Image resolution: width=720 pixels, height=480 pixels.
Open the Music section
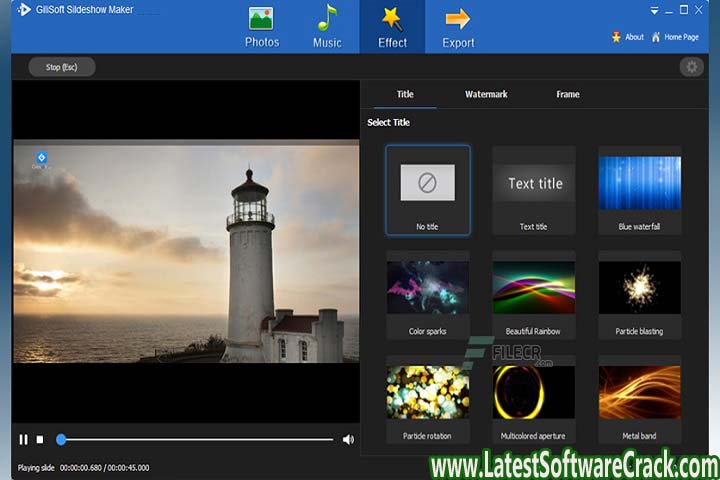pyautogui.click(x=327, y=27)
